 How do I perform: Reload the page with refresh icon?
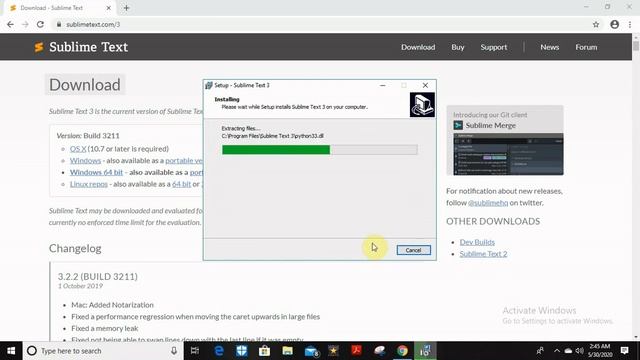(x=40, y=24)
